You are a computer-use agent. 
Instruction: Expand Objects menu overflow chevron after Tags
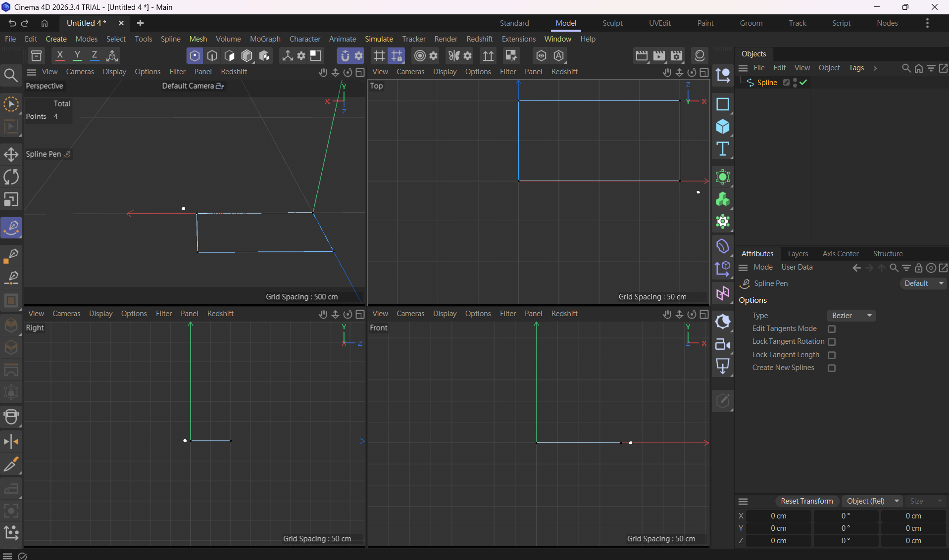coord(875,68)
